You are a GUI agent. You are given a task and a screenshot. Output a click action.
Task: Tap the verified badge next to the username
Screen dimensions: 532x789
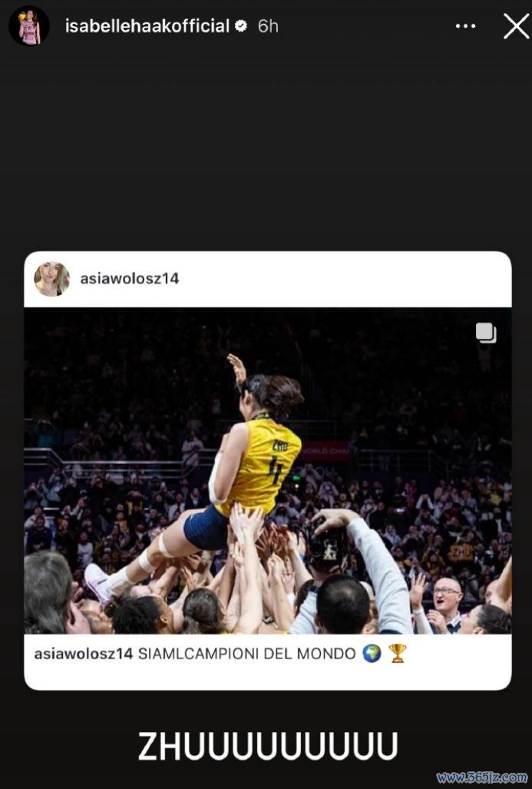(x=241, y=25)
